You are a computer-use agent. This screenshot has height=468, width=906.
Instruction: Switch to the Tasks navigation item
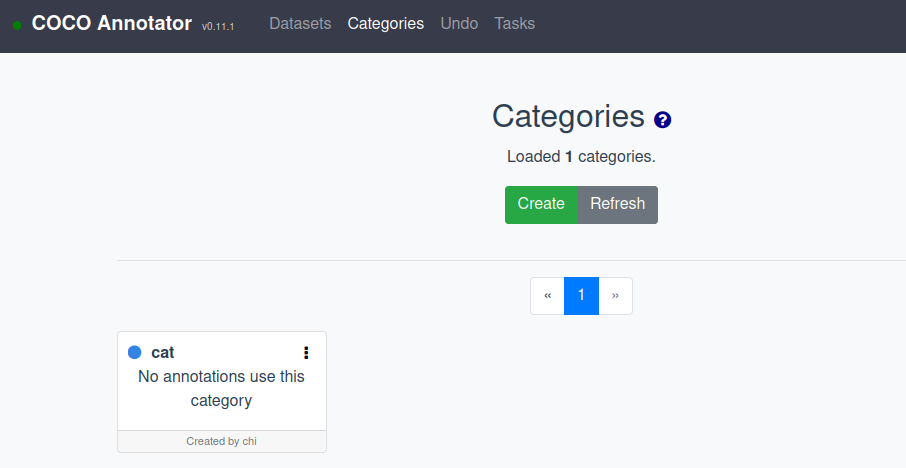tap(514, 23)
